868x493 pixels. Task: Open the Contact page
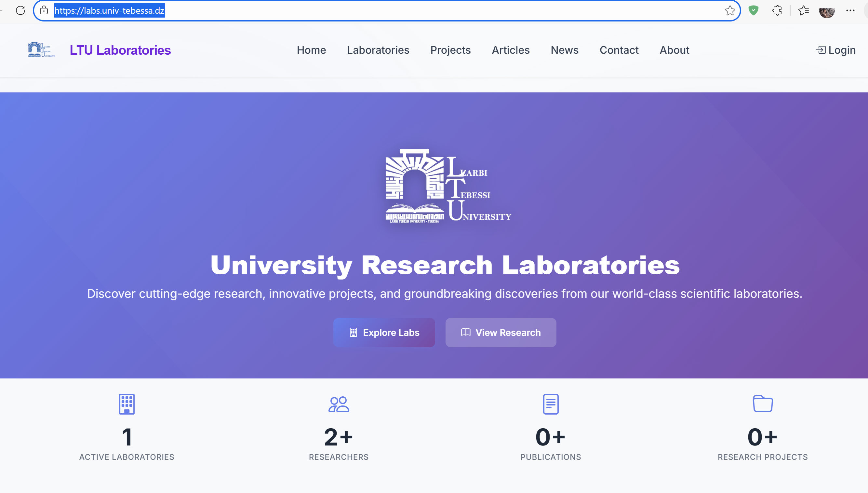[x=619, y=50]
